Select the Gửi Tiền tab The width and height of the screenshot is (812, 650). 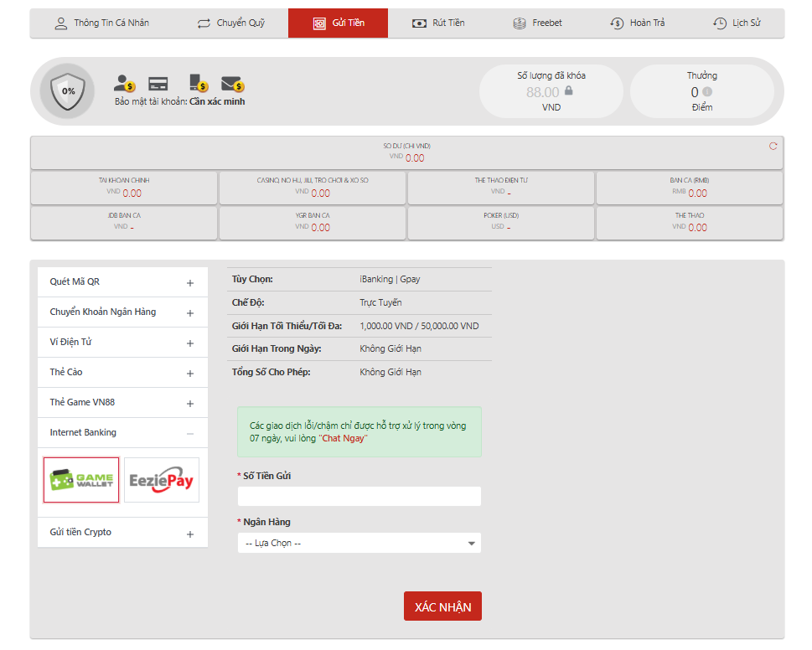339,23
